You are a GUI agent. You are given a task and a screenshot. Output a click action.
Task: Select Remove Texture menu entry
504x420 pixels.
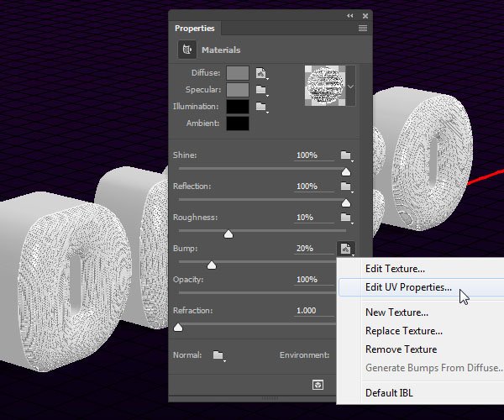pos(402,349)
